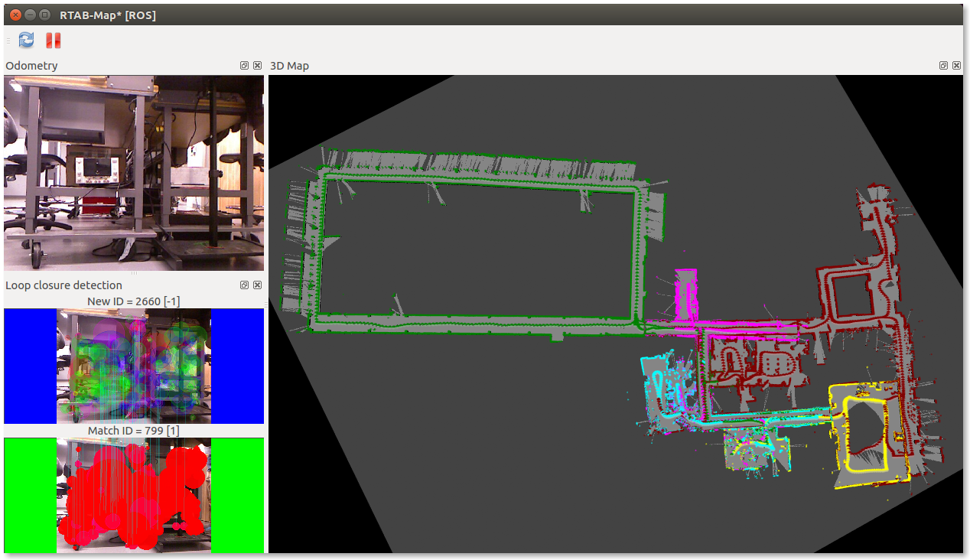Click the splitter between Odometry and Loop closure
This screenshot has height=560, width=970.
point(134,273)
